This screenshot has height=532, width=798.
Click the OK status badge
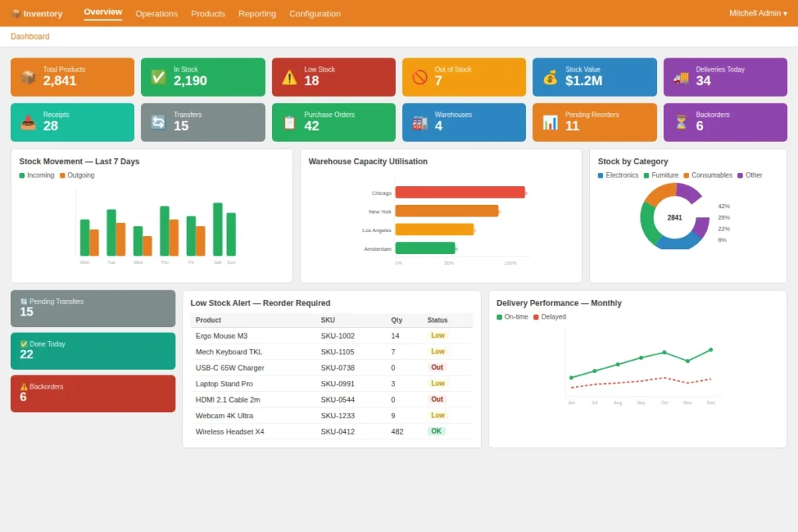point(436,431)
